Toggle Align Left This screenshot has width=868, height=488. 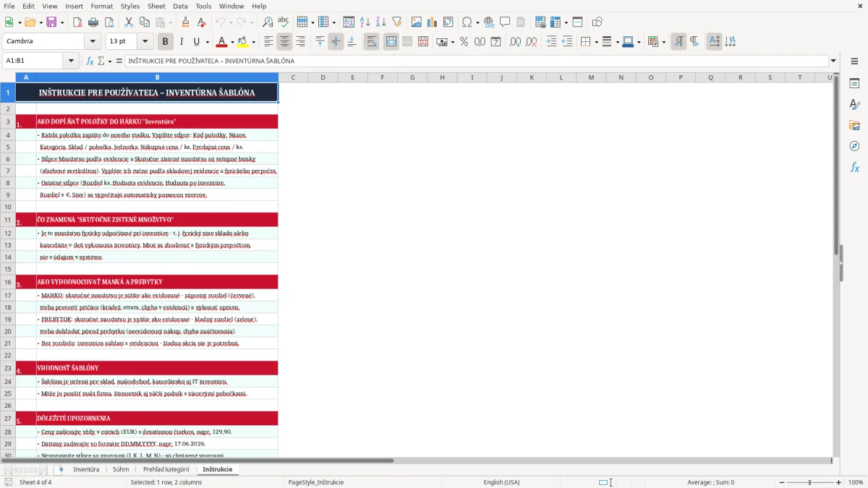[x=268, y=42]
